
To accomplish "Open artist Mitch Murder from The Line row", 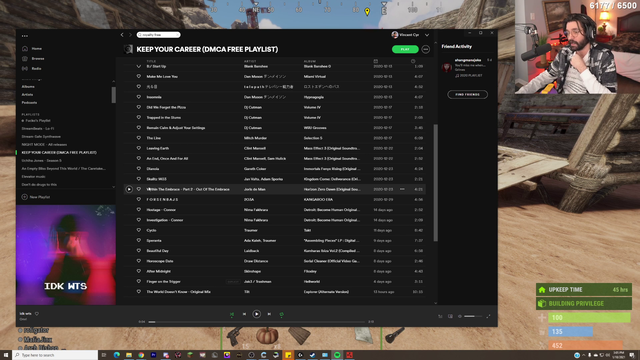I will (255, 138).
